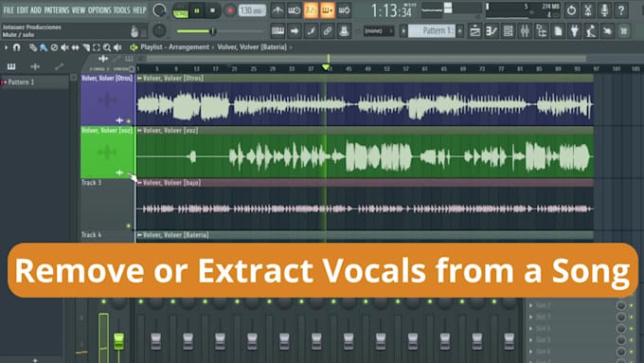
Task: Toggle the playlist magnet snap icon
Action: [x=16, y=47]
